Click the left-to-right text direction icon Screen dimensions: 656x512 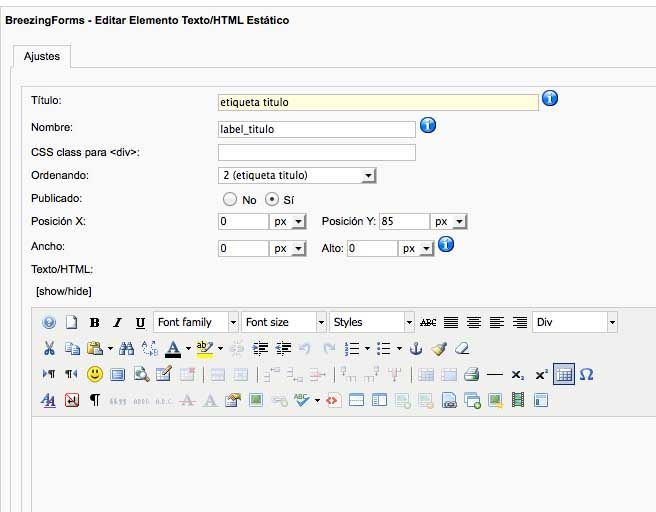(49, 374)
